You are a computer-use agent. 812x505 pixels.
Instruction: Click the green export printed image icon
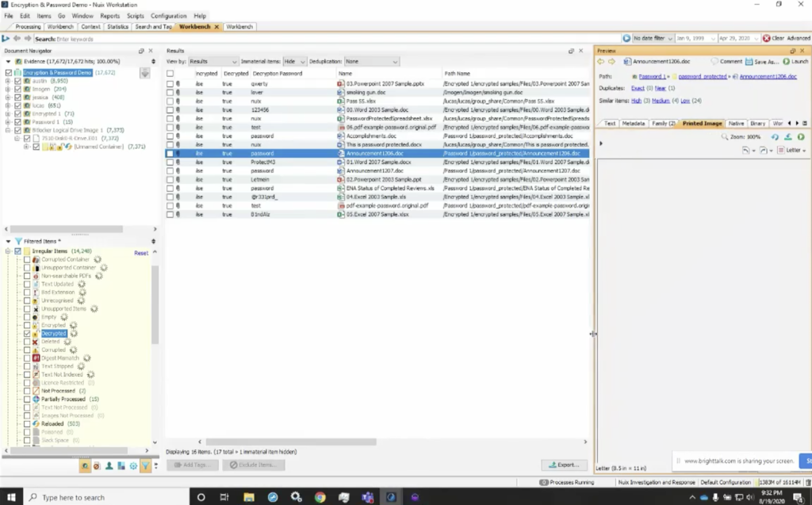[x=787, y=136]
